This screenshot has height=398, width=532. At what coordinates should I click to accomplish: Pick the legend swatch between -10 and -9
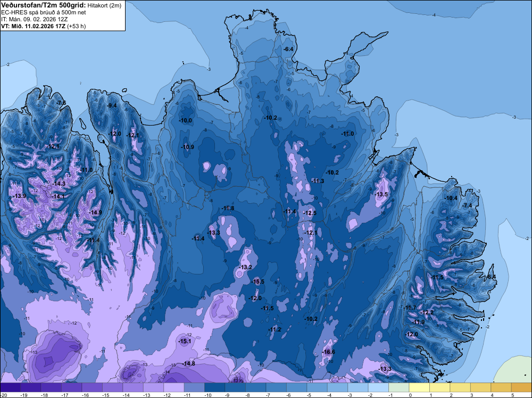215,387
